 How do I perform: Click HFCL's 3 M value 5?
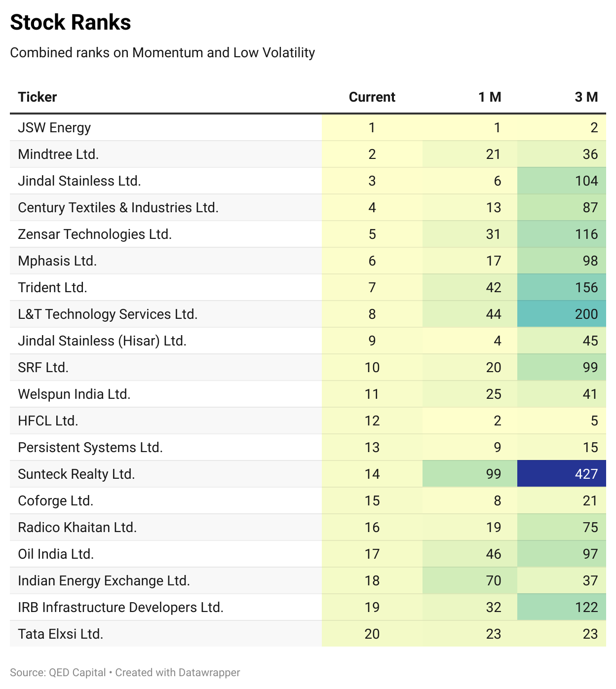(594, 421)
